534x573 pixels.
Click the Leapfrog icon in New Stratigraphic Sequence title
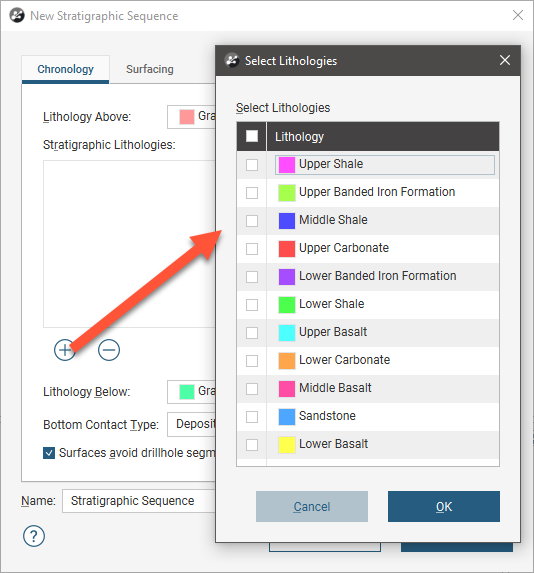(17, 16)
